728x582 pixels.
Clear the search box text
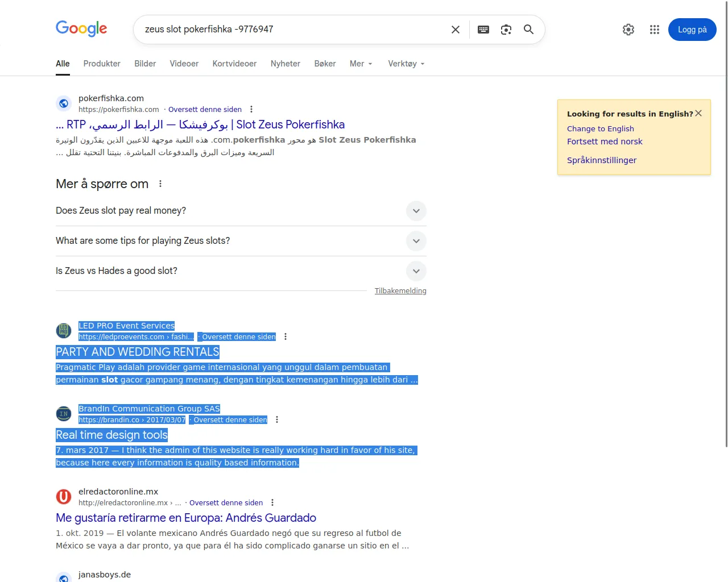(455, 30)
